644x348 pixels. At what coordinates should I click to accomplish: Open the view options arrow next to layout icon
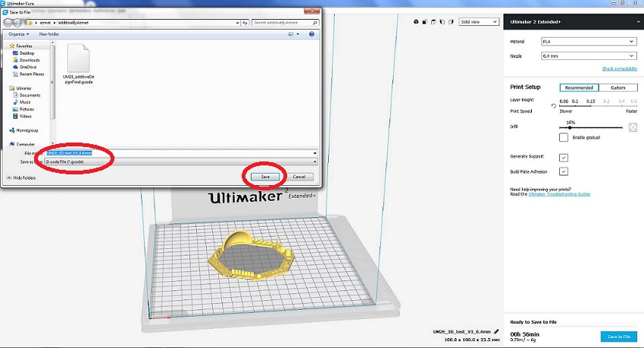tap(298, 34)
